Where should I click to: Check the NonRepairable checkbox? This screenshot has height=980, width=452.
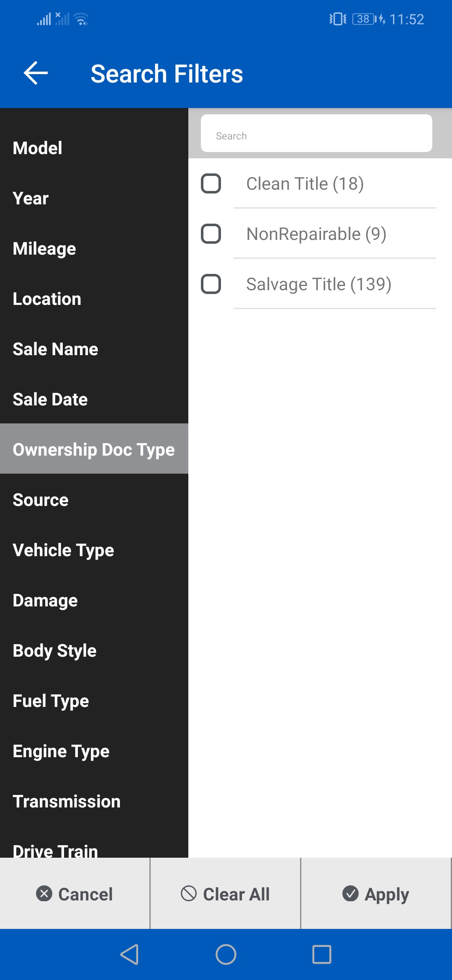click(x=211, y=234)
